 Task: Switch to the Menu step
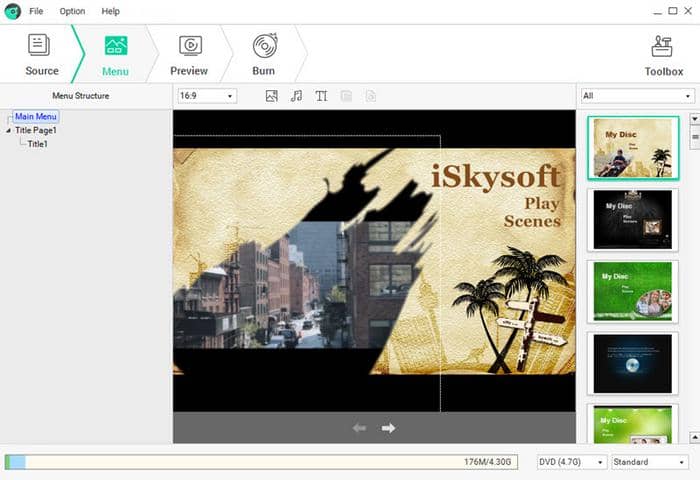[115, 56]
